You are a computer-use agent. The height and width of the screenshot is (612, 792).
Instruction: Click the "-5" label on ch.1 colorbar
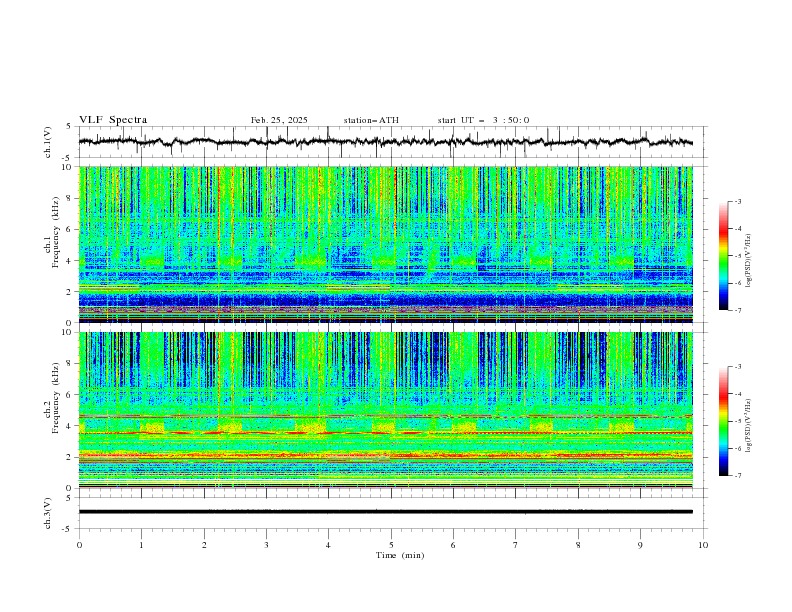737,256
